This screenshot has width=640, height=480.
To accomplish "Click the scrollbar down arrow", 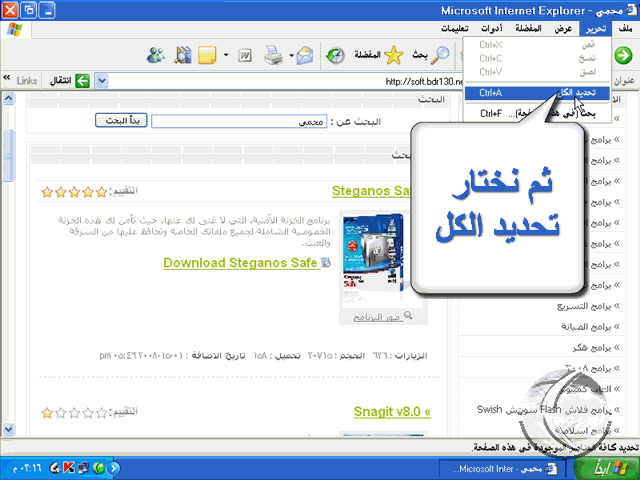I will [x=9, y=429].
